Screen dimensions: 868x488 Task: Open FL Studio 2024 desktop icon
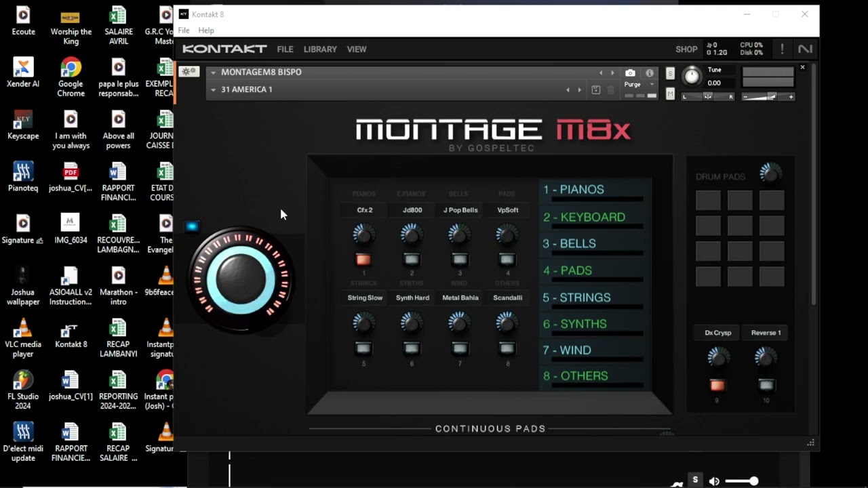click(23, 391)
